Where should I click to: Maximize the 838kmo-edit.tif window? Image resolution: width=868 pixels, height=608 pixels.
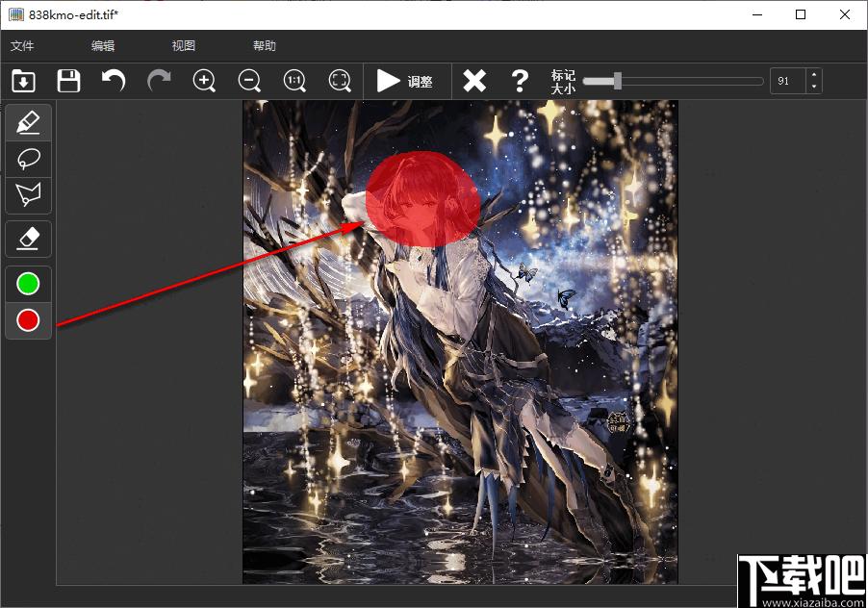click(801, 15)
